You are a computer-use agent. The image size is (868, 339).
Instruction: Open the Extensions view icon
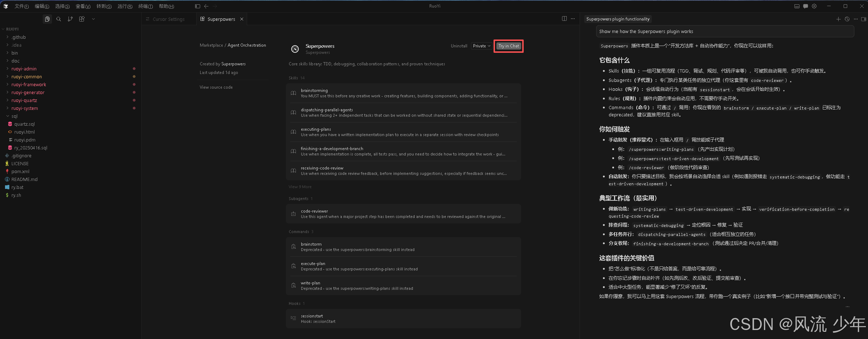[x=82, y=19]
